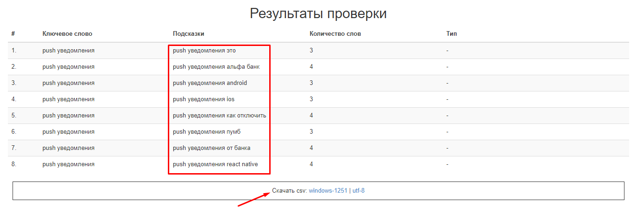Select suggestion 'push уведомления react native'

[215, 164]
